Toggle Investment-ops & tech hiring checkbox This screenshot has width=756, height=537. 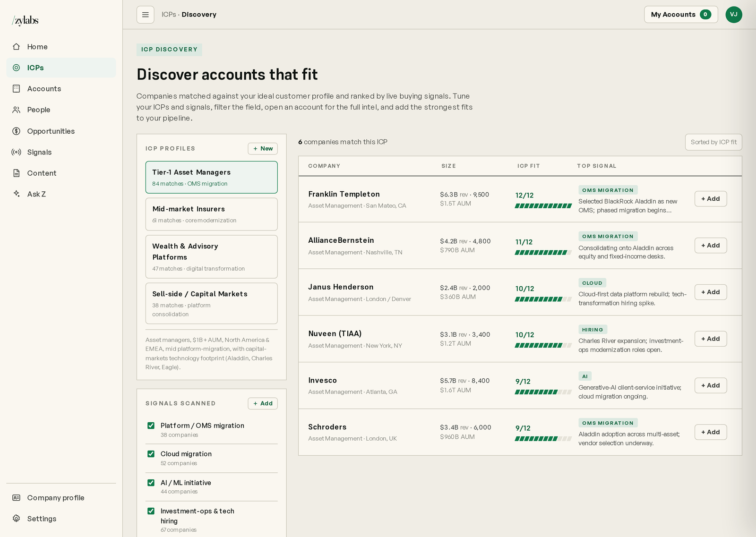[151, 511]
